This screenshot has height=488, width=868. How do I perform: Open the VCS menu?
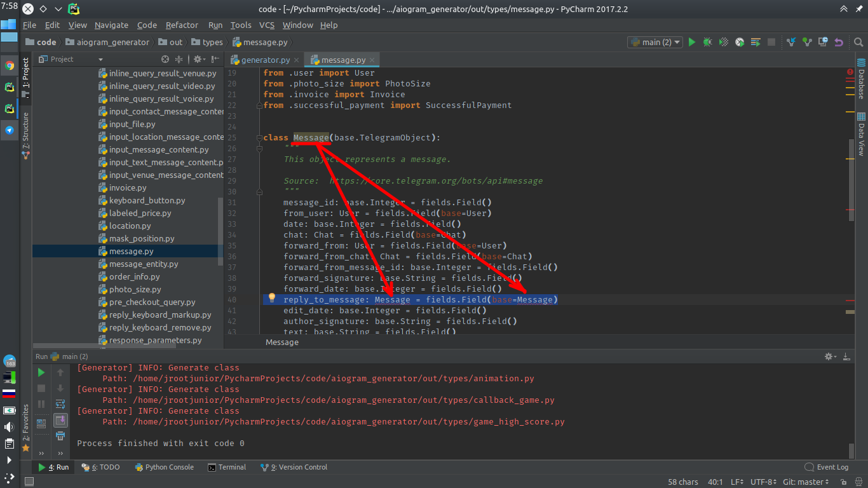point(267,25)
